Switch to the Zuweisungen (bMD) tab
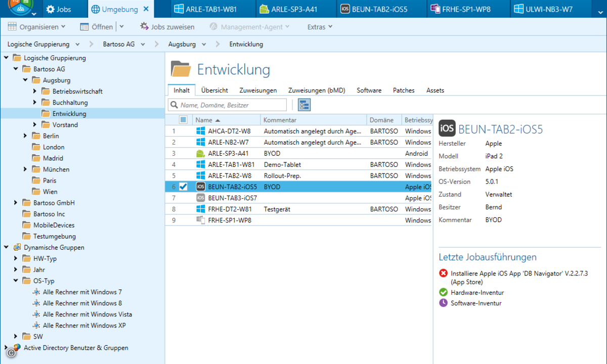This screenshot has height=364, width=607. tap(317, 90)
